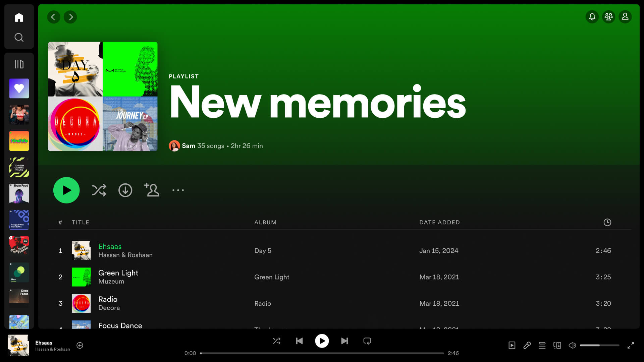Open the Day 5 album link
Viewport: 644px width, 362px height.
pos(263,251)
